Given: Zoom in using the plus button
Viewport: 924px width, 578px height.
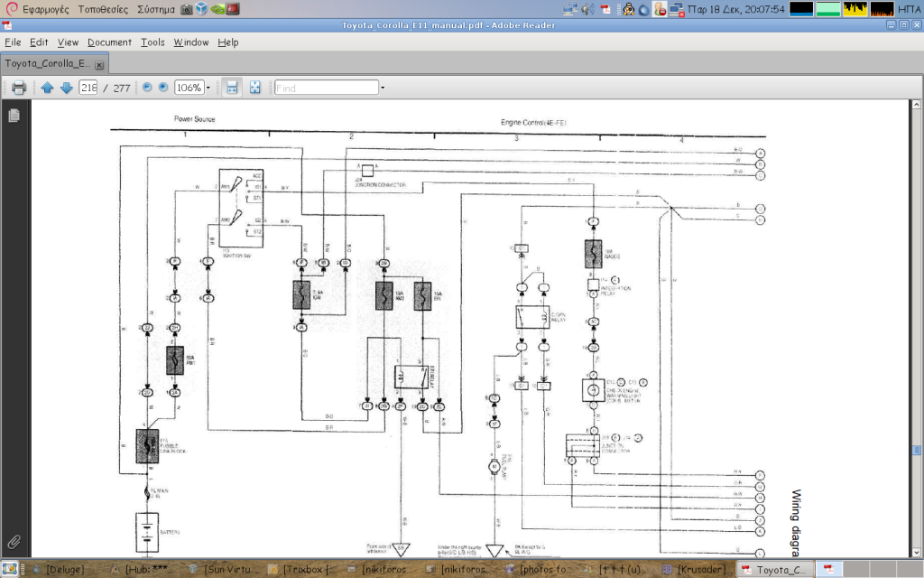Looking at the screenshot, I should pyautogui.click(x=163, y=88).
